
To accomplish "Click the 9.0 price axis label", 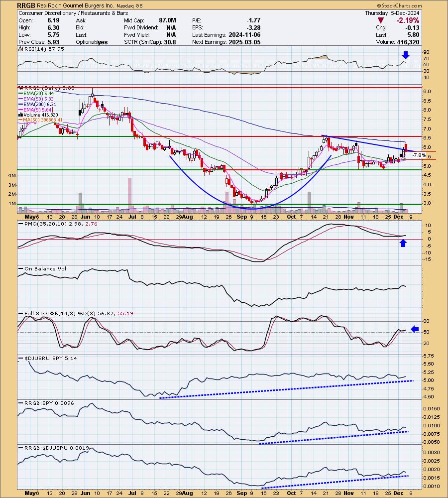I will click(427, 92).
